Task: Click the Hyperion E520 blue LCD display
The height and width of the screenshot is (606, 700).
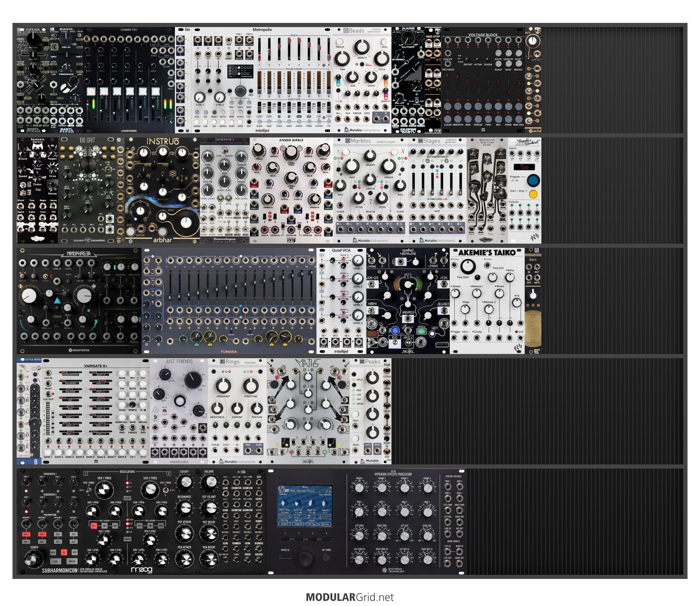Action: [305, 506]
